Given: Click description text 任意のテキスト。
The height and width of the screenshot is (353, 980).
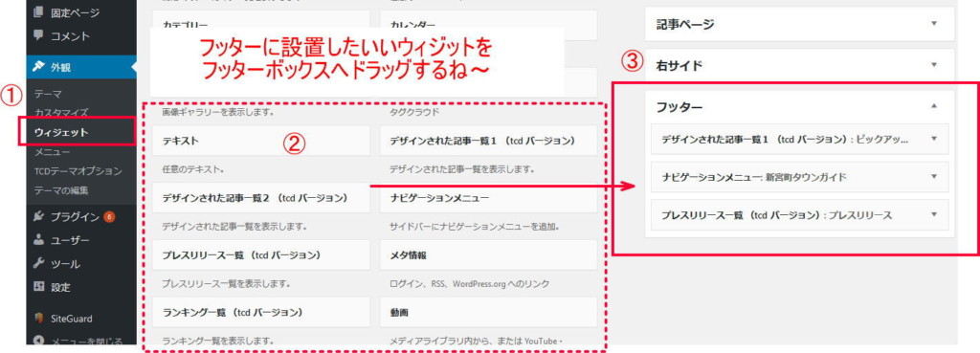Looking at the screenshot, I should pos(193,169).
